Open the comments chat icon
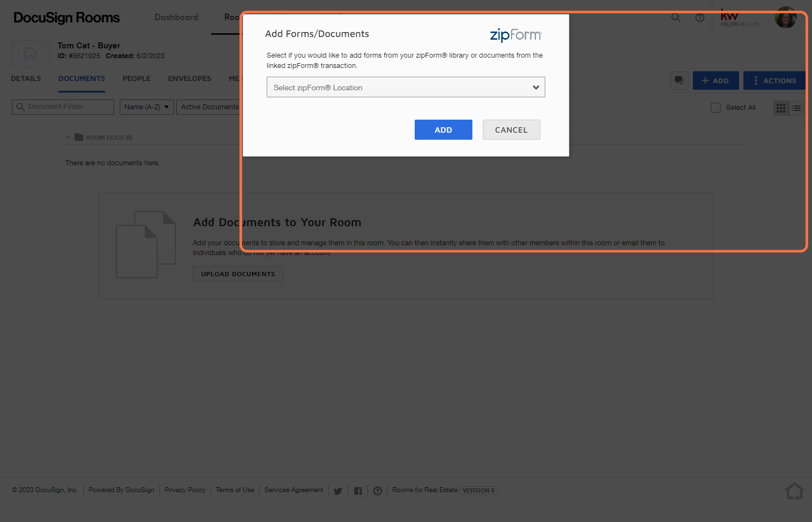 [x=679, y=80]
